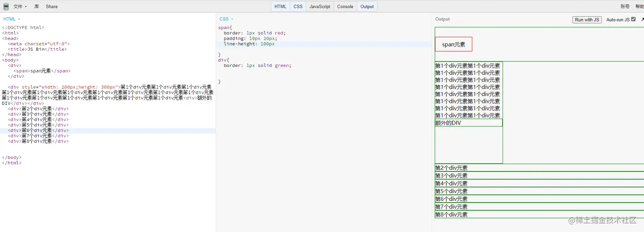Expand the HTML panel dropdown
The image size is (644, 232).
(12, 19)
